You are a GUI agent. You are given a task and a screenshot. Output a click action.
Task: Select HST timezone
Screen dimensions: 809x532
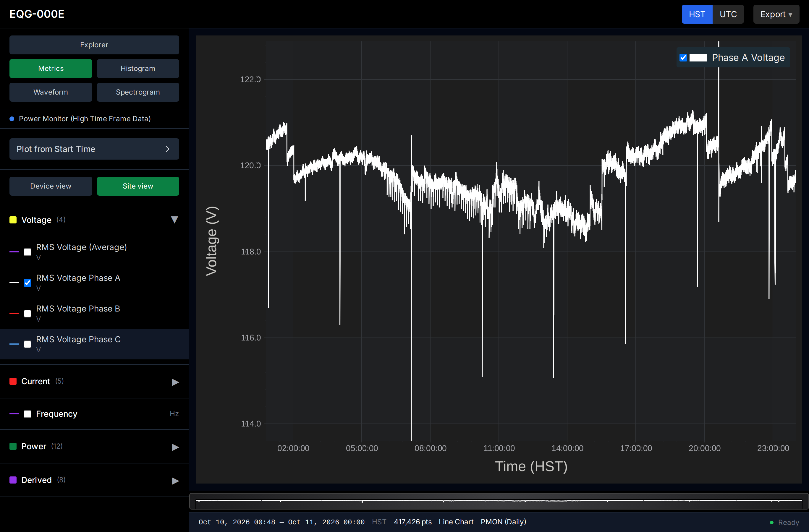(697, 14)
